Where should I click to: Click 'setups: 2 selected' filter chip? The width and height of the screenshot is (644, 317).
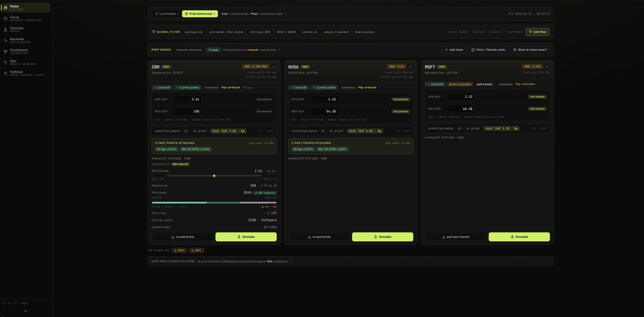pos(336,32)
